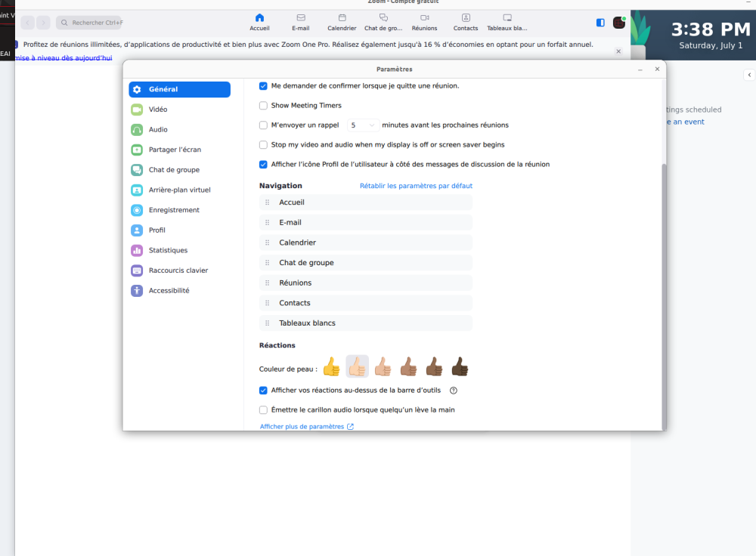Open the E-mail icon in Zoom toolbar
The height and width of the screenshot is (556, 756).
tap(300, 22)
